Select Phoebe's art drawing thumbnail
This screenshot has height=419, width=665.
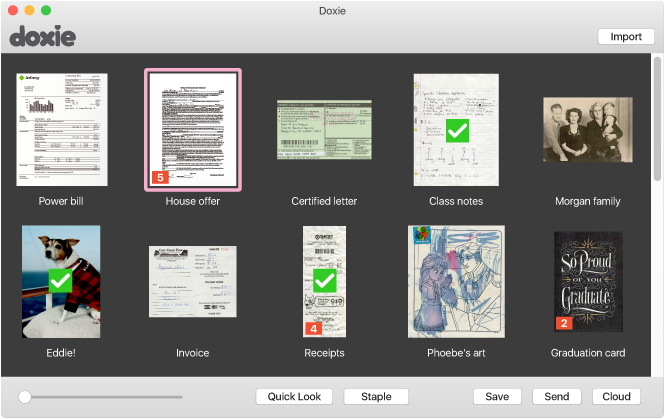456,282
